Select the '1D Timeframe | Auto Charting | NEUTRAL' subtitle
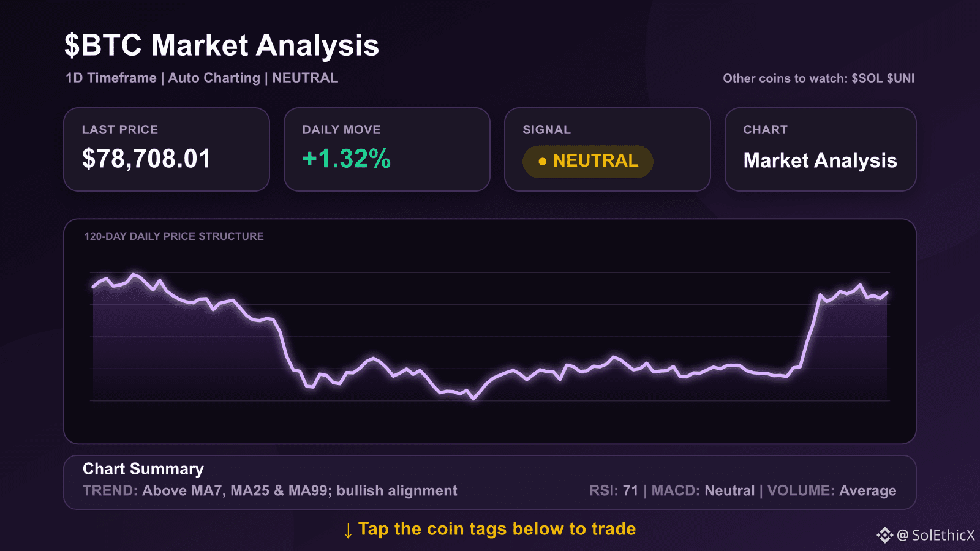 (202, 78)
